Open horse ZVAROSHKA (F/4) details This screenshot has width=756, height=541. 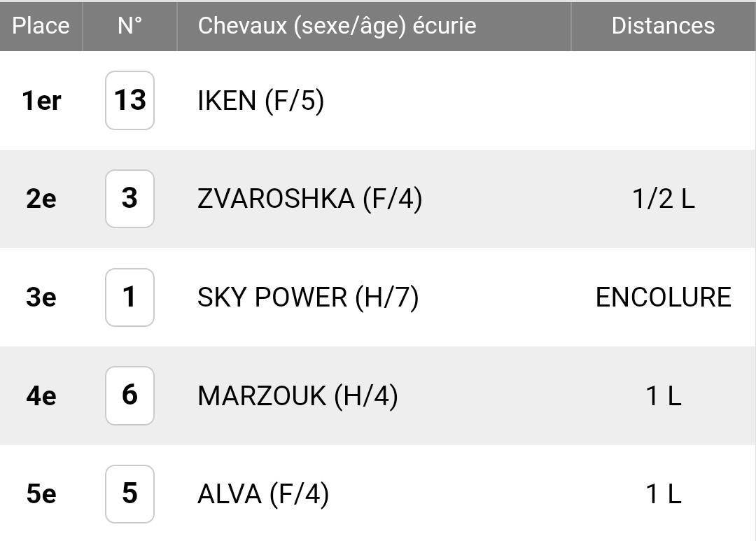310,199
